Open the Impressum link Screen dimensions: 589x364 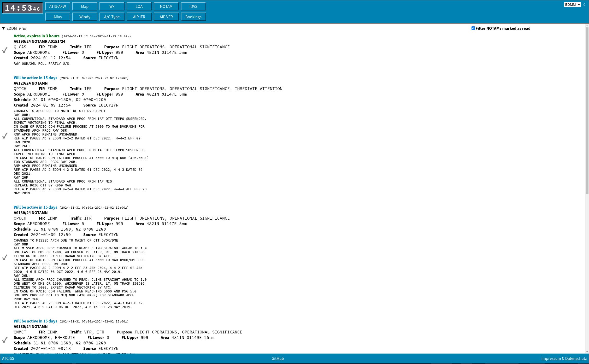551,358
